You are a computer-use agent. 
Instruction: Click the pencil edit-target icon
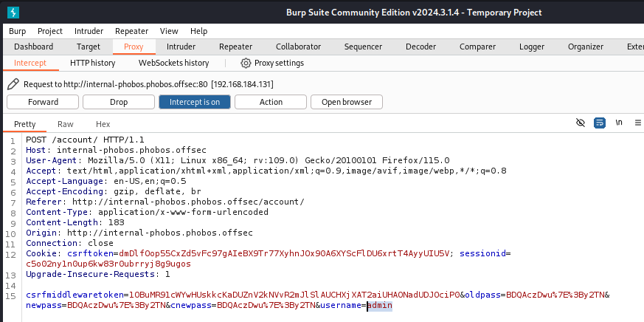[x=13, y=84]
